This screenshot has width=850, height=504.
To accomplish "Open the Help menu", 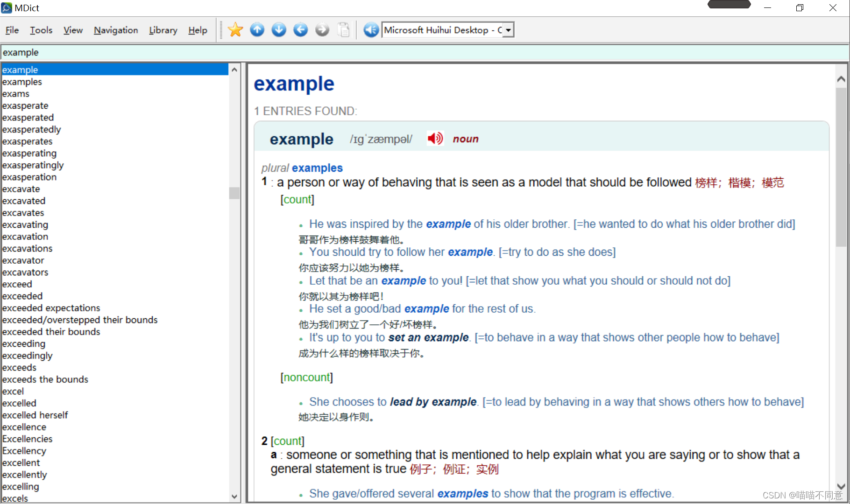I will point(198,30).
